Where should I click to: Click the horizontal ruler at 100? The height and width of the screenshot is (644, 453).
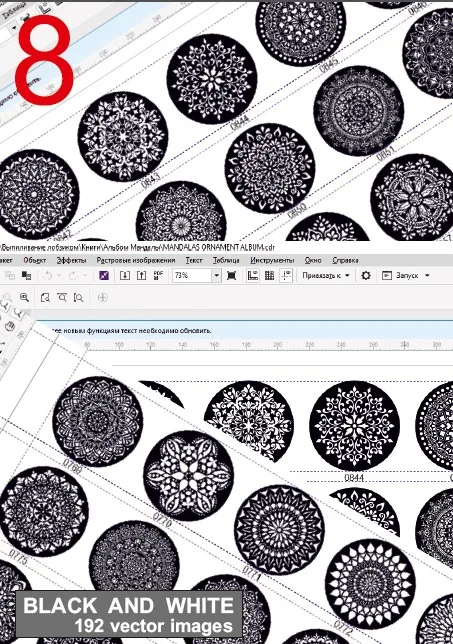119,345
